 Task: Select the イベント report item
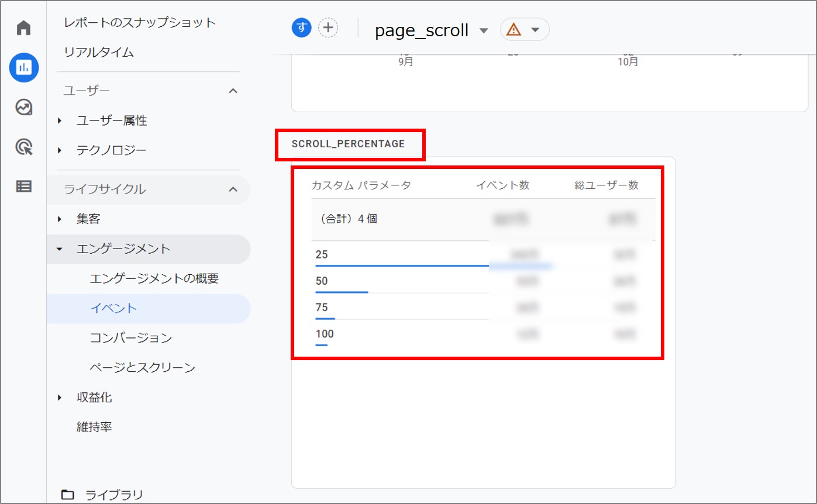[x=149, y=309]
